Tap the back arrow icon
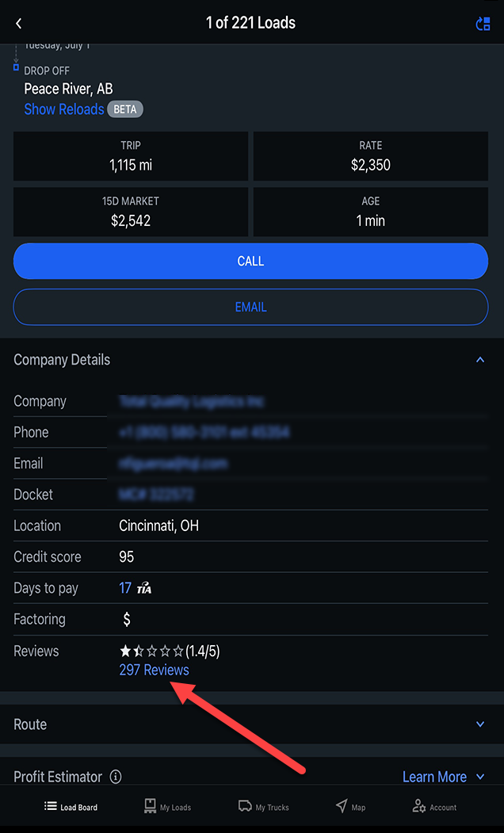Viewport: 504px width, 833px height. click(x=19, y=24)
